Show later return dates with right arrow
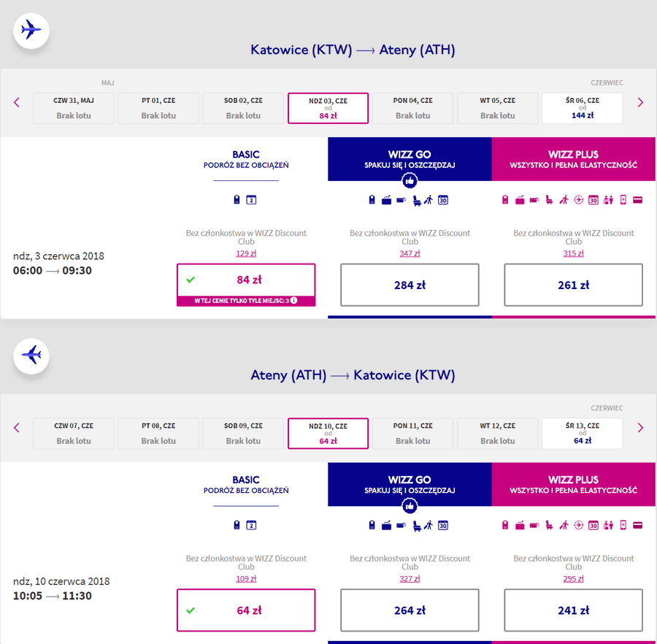This screenshot has height=644, width=657. pos(640,427)
